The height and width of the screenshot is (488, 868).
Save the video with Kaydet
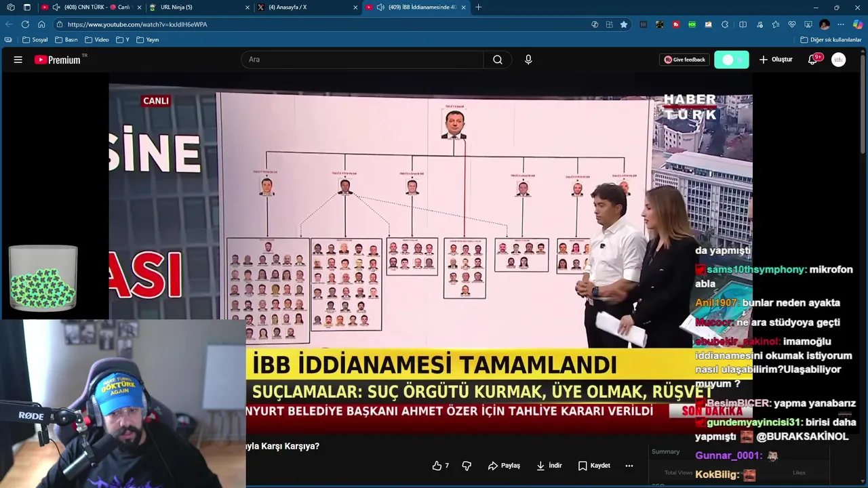coord(595,466)
